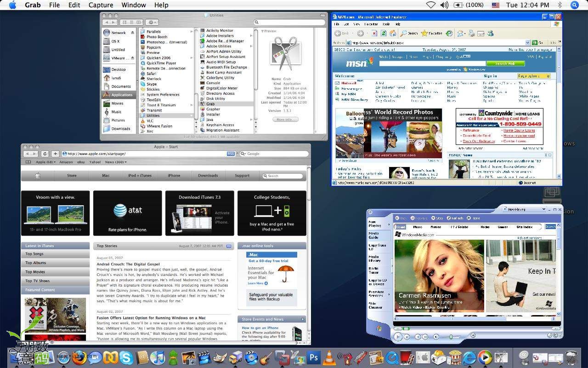588x368 pixels.
Task: Open the Edit menu in menu bar
Action: tap(74, 5)
